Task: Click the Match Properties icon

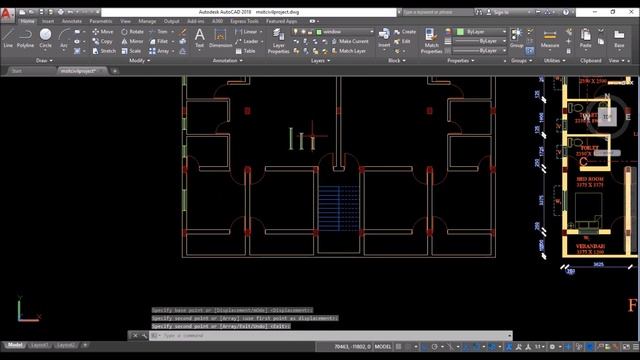Action: click(431, 41)
